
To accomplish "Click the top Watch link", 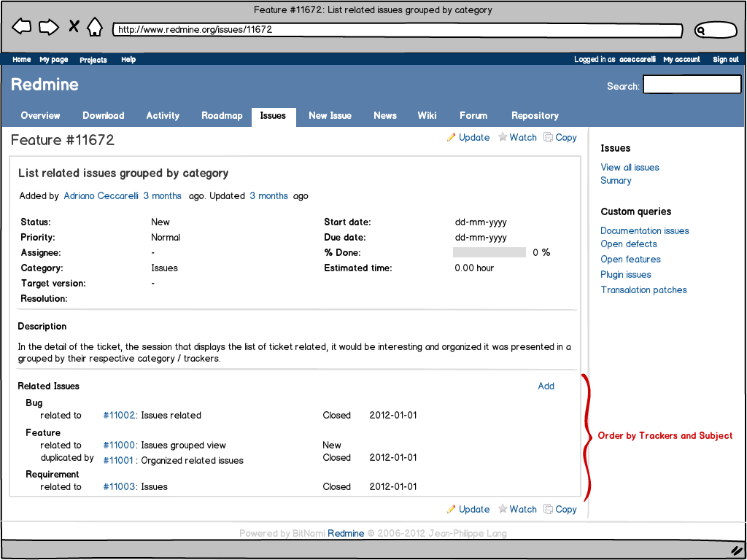I will [523, 138].
